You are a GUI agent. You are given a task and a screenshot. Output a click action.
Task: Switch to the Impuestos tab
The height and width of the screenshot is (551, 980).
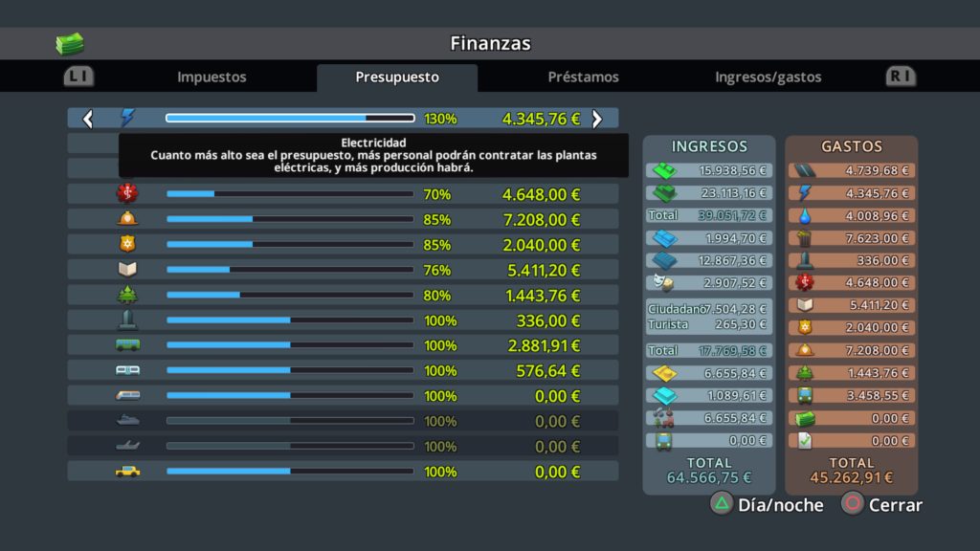coord(212,77)
